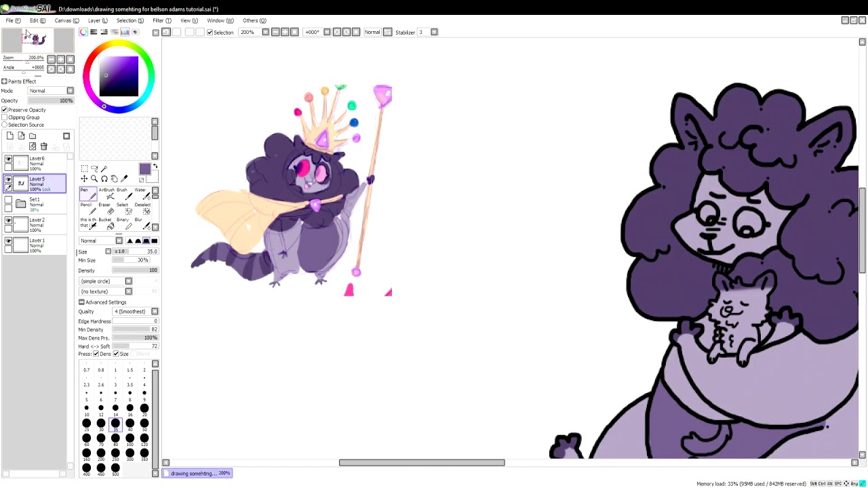Delete the selected layer with trash icon
868x488 pixels.
coord(43,146)
